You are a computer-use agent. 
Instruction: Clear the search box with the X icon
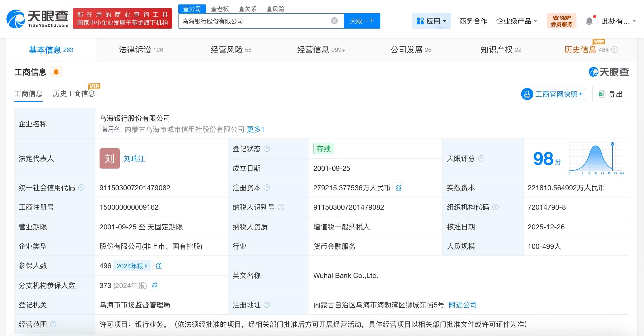point(334,21)
